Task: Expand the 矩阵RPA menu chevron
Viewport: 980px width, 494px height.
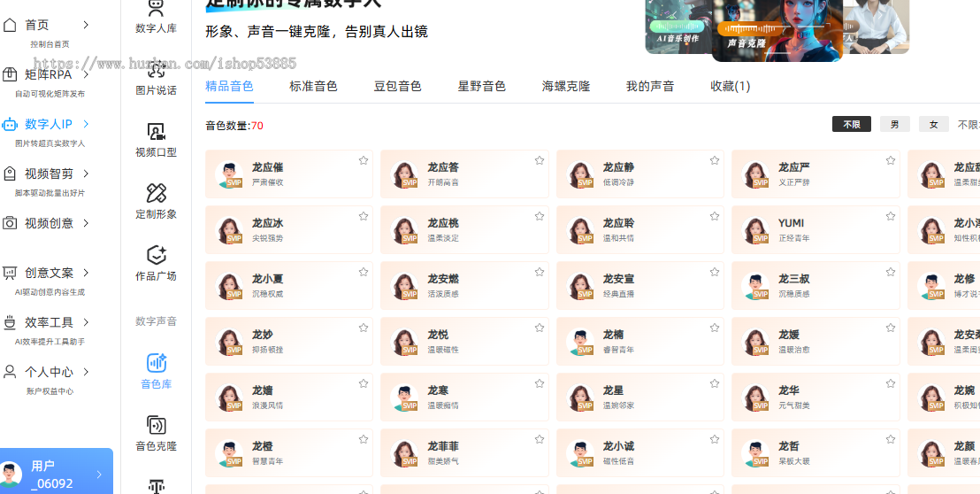Action: 86,74
